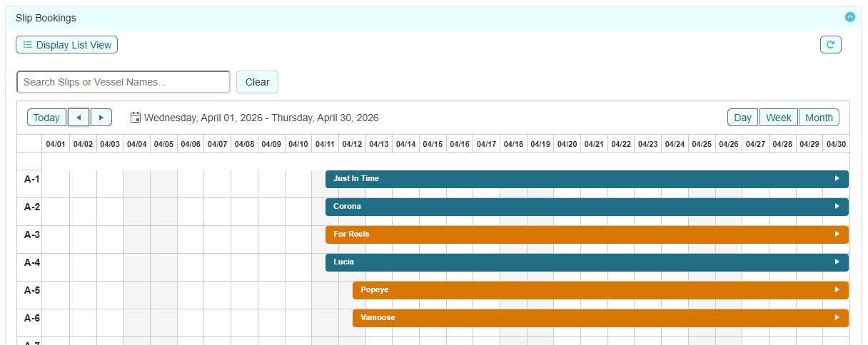Click the continuation arrow on Lucia
The image size is (868, 345).
point(837,262)
